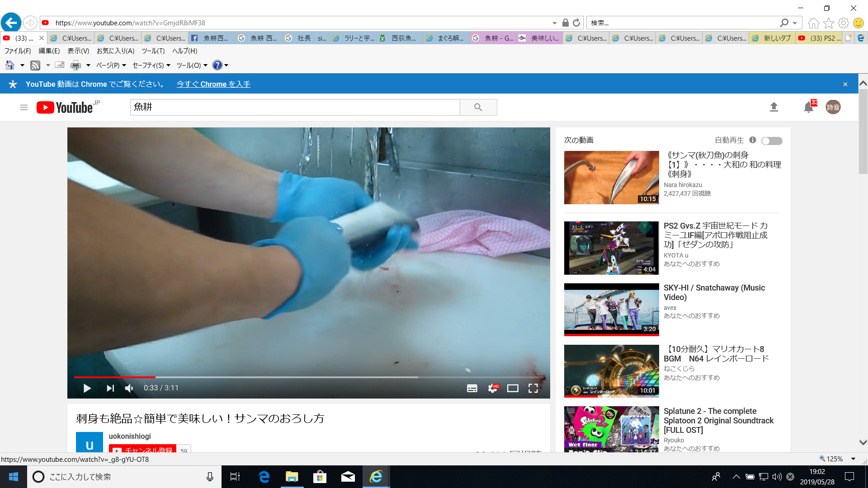The width and height of the screenshot is (868, 488).
Task: Toggle subtitles on the video player
Action: tap(472, 388)
